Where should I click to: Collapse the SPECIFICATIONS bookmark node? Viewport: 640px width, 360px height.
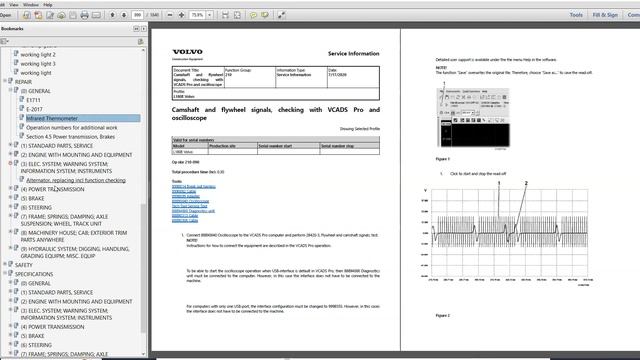(5, 273)
